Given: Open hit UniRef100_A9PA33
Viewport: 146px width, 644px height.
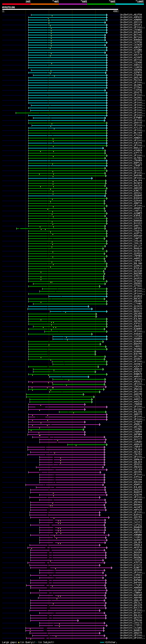Looking at the screenshot, I should point(131,17).
